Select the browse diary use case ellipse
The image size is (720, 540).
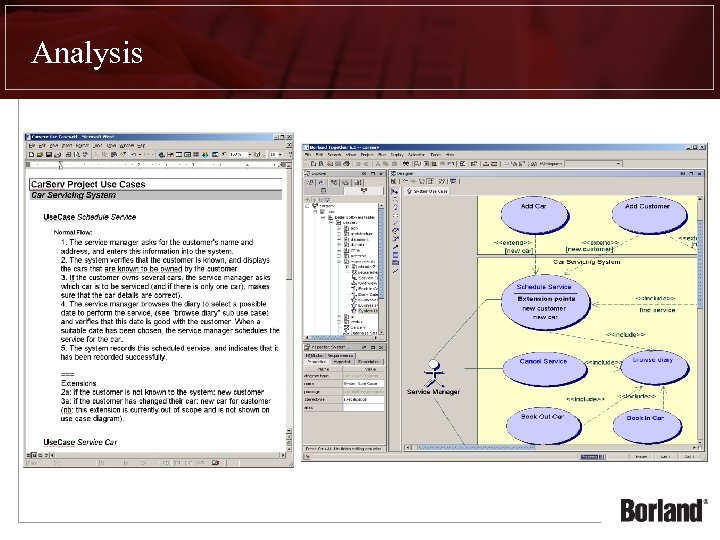pyautogui.click(x=655, y=367)
